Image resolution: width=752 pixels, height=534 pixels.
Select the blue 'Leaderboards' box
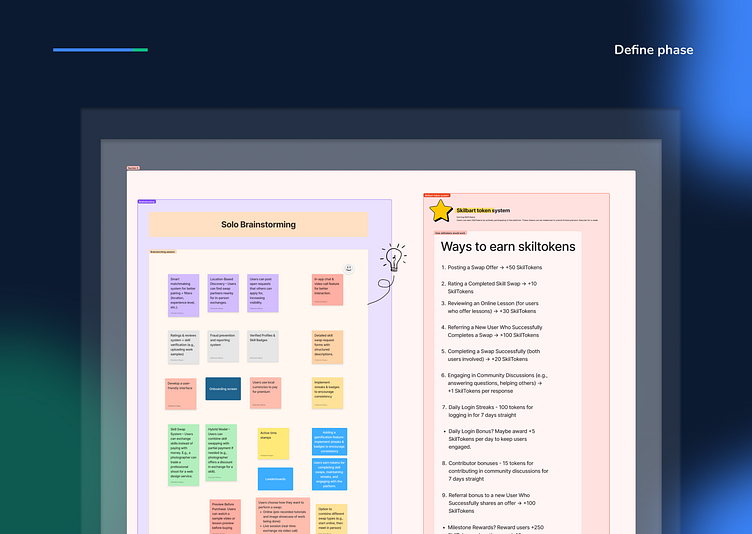point(275,479)
